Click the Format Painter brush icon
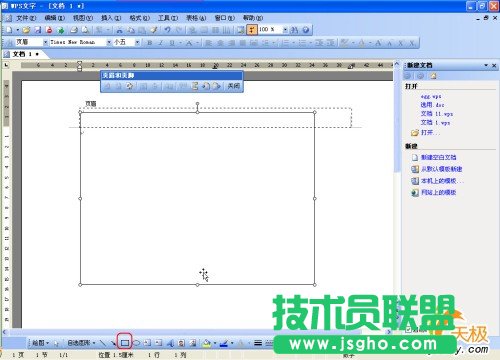This screenshot has height=360, width=500. 154,30
